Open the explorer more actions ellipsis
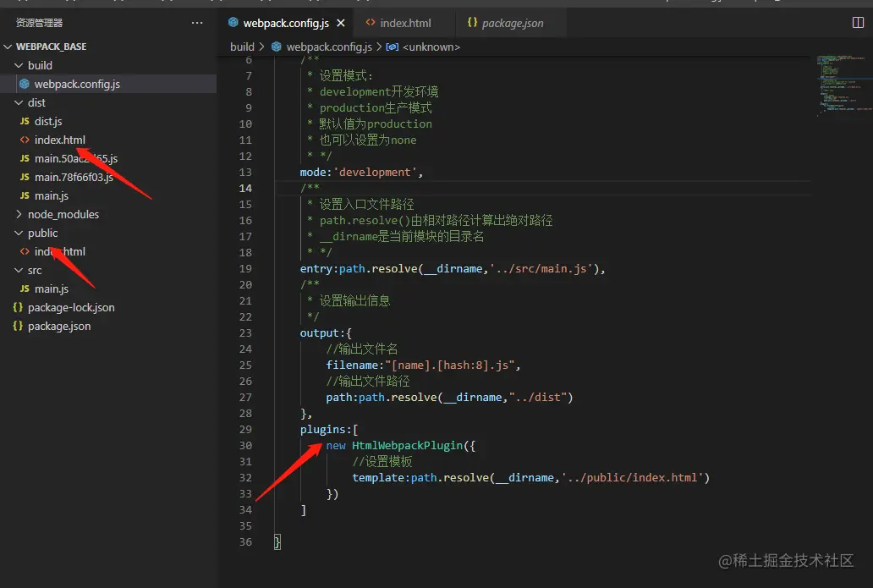The height and width of the screenshot is (588, 873). click(197, 23)
